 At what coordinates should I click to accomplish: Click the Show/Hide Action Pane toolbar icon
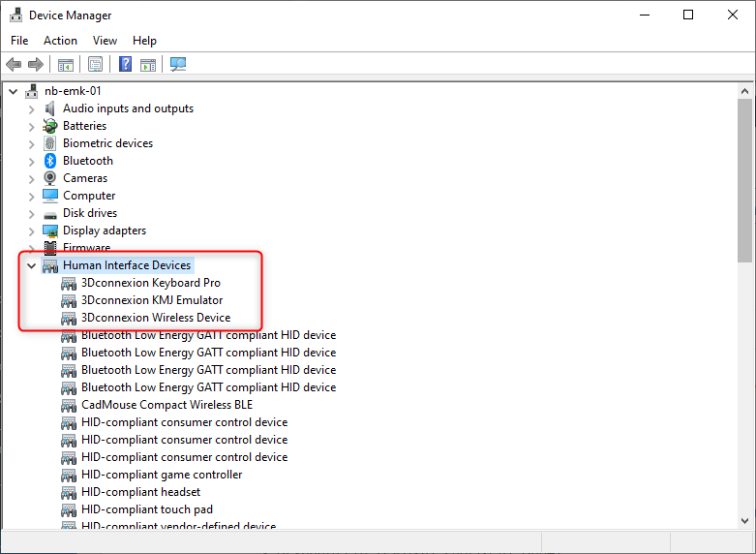pos(148,65)
